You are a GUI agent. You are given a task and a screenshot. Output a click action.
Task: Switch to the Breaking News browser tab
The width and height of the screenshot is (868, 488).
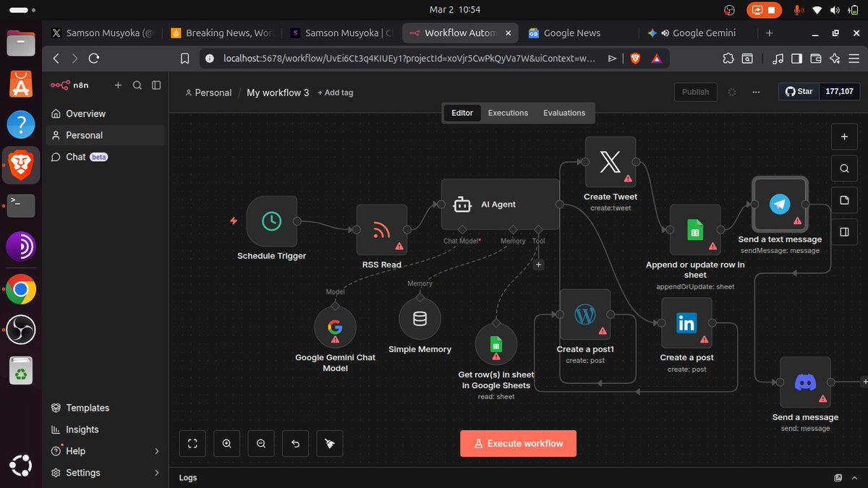click(x=224, y=33)
